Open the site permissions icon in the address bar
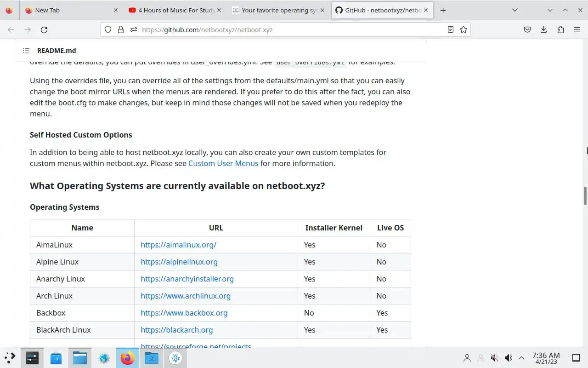This screenshot has height=368, width=588. 134,29
